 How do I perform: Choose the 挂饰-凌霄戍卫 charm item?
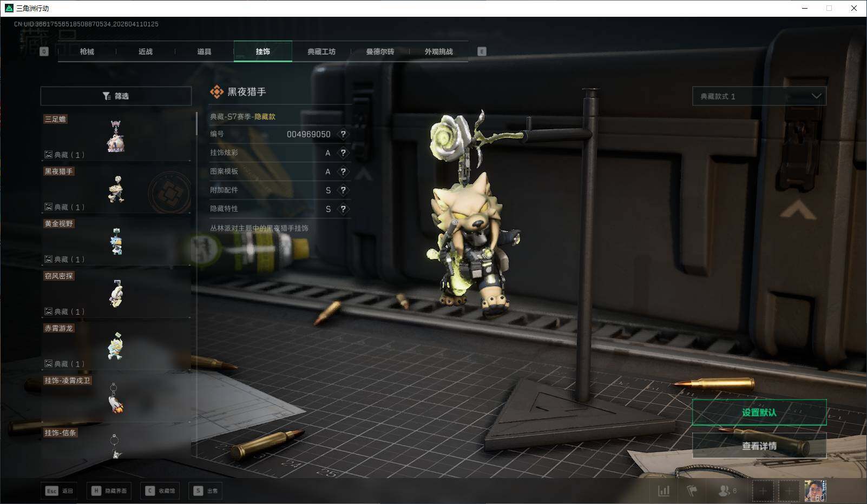pos(116,399)
